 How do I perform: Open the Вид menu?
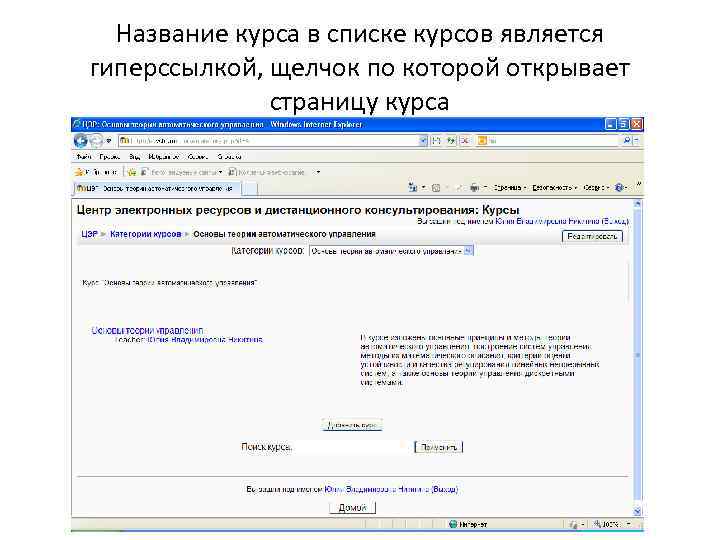(135, 157)
